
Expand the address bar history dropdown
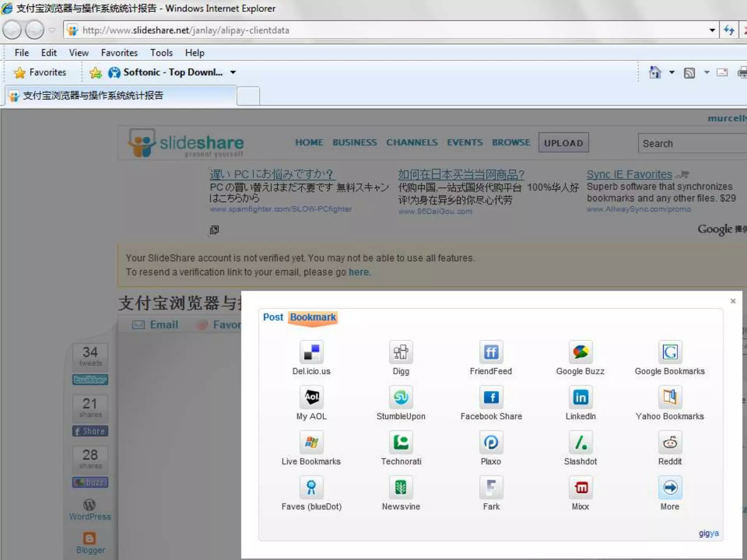coord(712,30)
